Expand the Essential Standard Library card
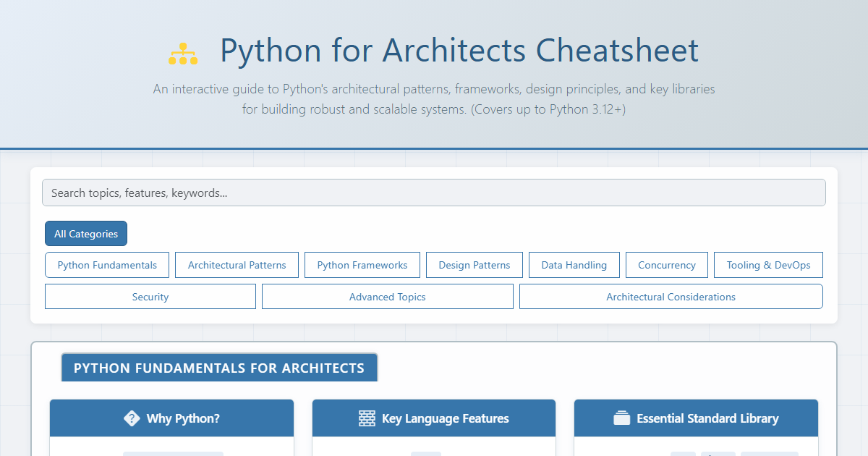 [697, 418]
